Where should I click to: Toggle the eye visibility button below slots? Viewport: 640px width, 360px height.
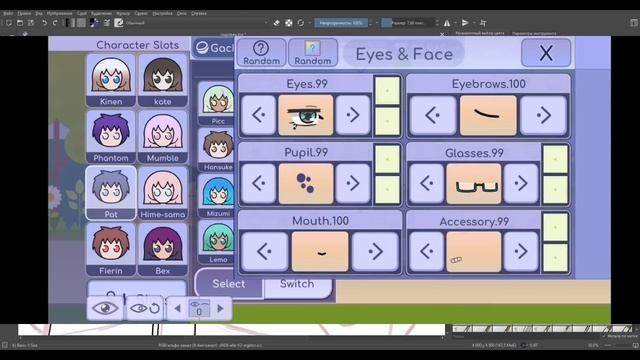point(105,308)
